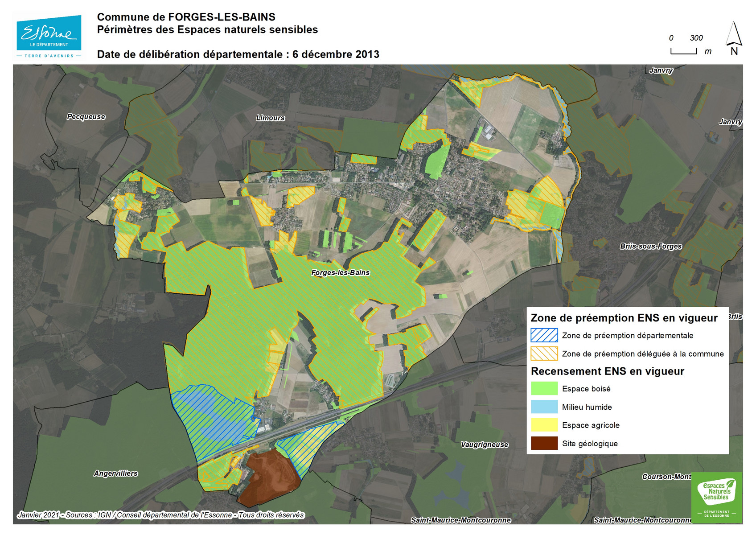Click the 'Janvier 2021 - Sources' credit line
This screenshot has width=756, height=535.
click(x=160, y=515)
